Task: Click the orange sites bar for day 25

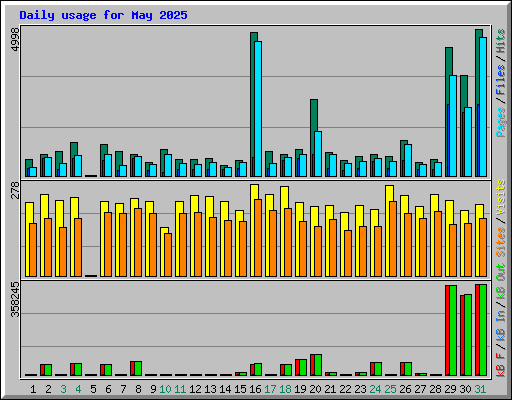Action: coord(393,239)
